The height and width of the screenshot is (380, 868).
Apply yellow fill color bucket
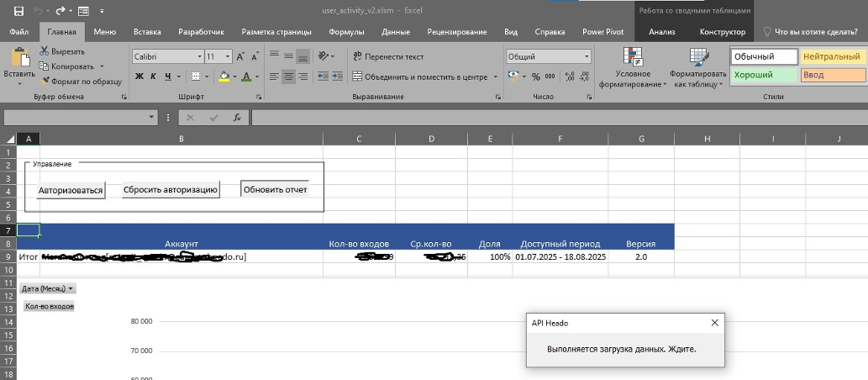224,76
